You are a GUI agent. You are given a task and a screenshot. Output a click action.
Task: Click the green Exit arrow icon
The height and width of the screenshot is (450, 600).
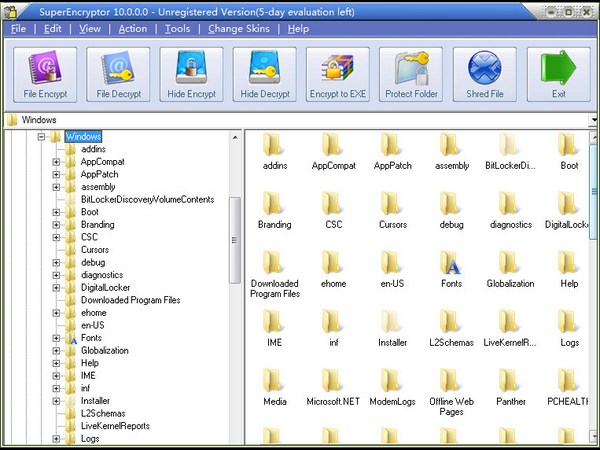tap(558, 74)
